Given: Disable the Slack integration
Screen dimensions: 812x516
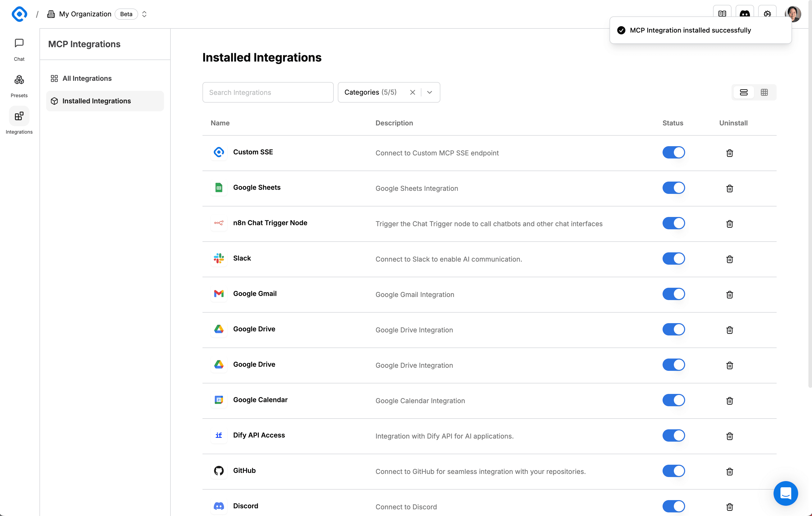Looking at the screenshot, I should tap(673, 259).
